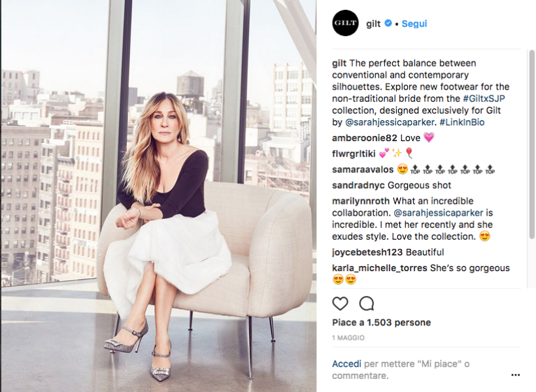Open the three-dot more options menu

[x=516, y=375]
